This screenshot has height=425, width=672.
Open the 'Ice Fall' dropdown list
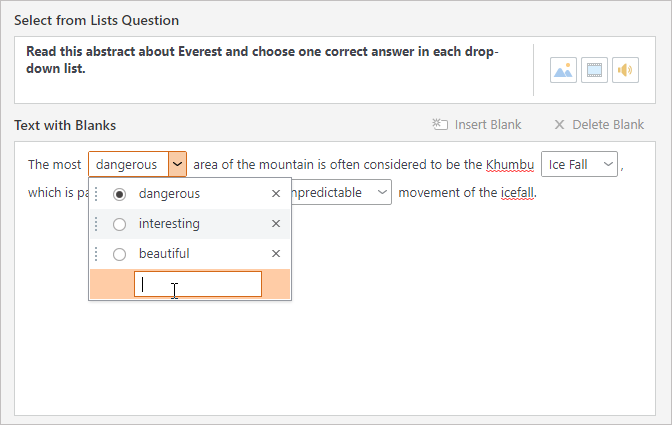click(x=608, y=164)
